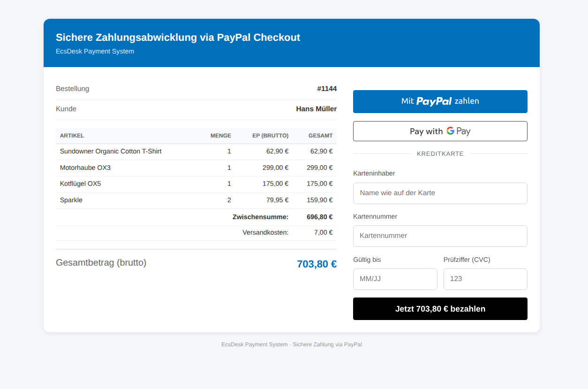Click Zwischensumme value '696,80 €'

(x=320, y=217)
